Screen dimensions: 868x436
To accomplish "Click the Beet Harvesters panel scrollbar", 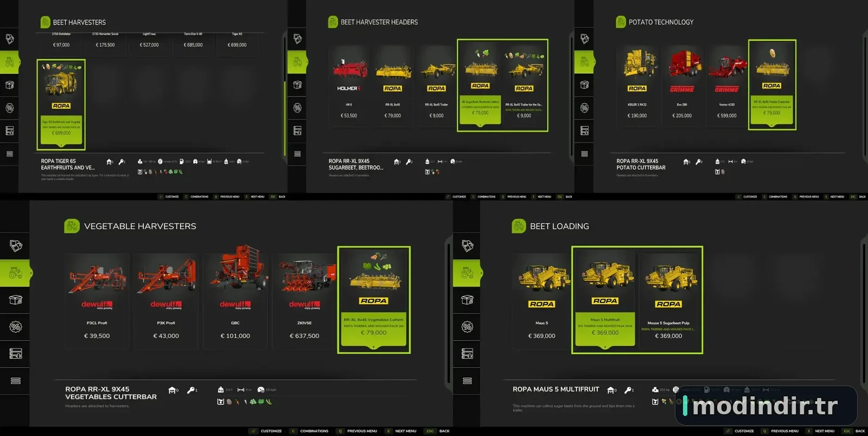I will [284, 97].
